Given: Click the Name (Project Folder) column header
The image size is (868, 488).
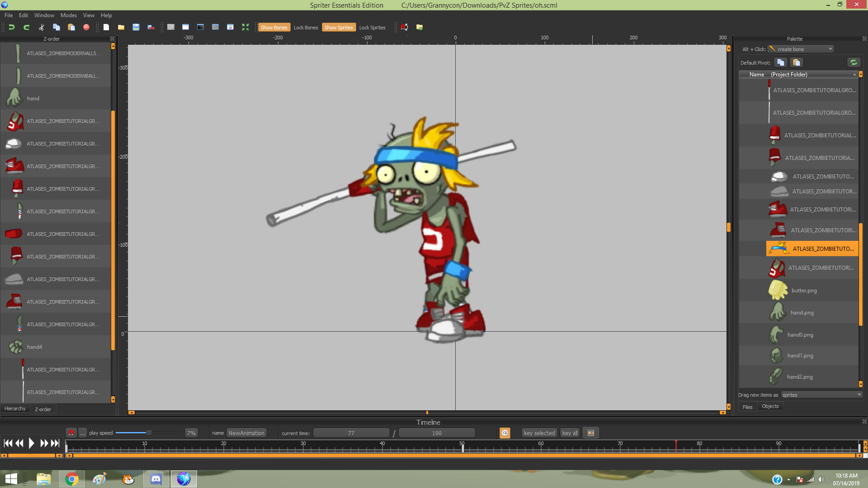Looking at the screenshot, I should [x=798, y=75].
